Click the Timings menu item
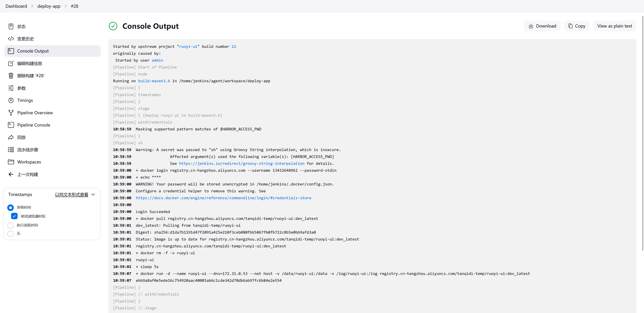Viewport: 644px width, 313px height. [x=25, y=100]
